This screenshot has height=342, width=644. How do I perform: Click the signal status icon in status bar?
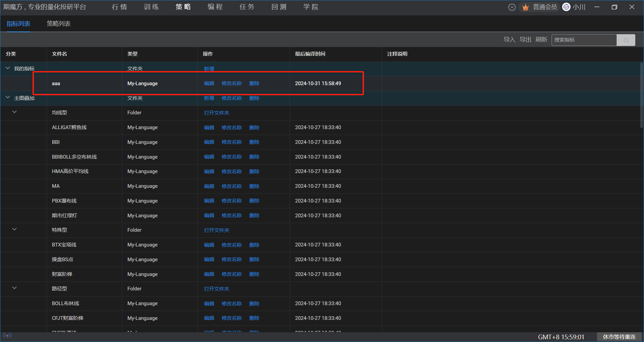pyautogui.click(x=7, y=335)
